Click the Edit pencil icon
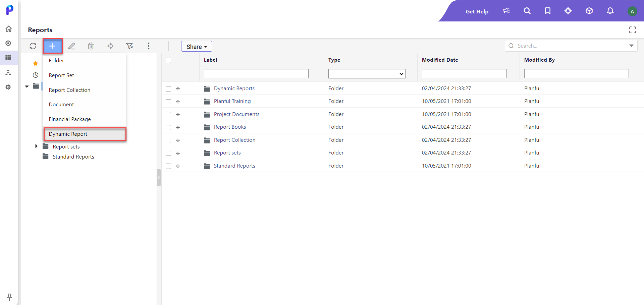This screenshot has width=644, height=305. [x=71, y=46]
